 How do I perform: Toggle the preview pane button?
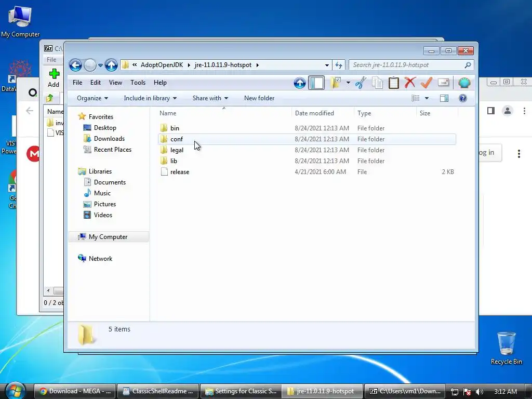click(x=444, y=98)
